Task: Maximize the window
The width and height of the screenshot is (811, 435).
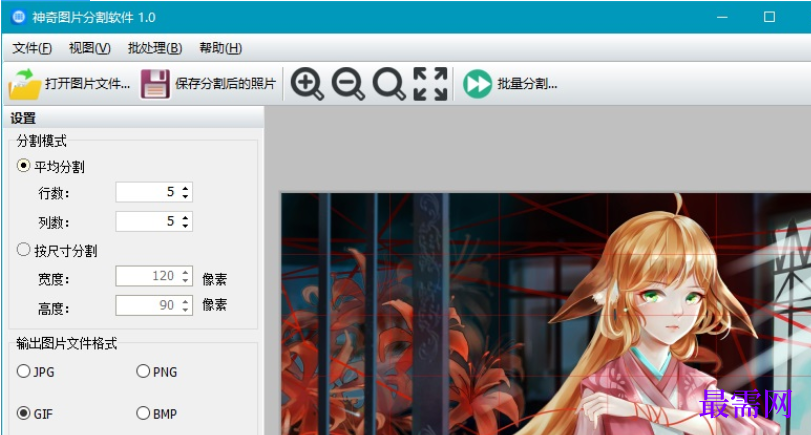Action: pyautogui.click(x=769, y=17)
